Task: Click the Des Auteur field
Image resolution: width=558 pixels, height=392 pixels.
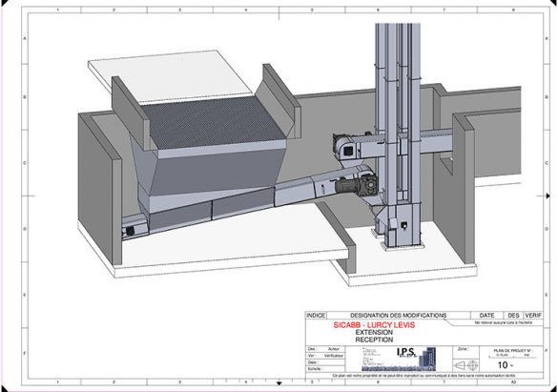Action: (x=325, y=349)
